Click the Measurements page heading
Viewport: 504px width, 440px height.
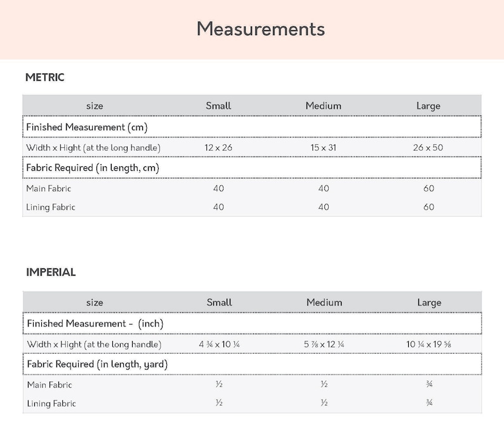pyautogui.click(x=261, y=29)
